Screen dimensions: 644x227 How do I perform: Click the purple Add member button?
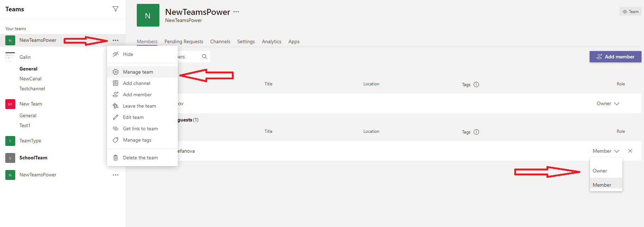pos(615,57)
